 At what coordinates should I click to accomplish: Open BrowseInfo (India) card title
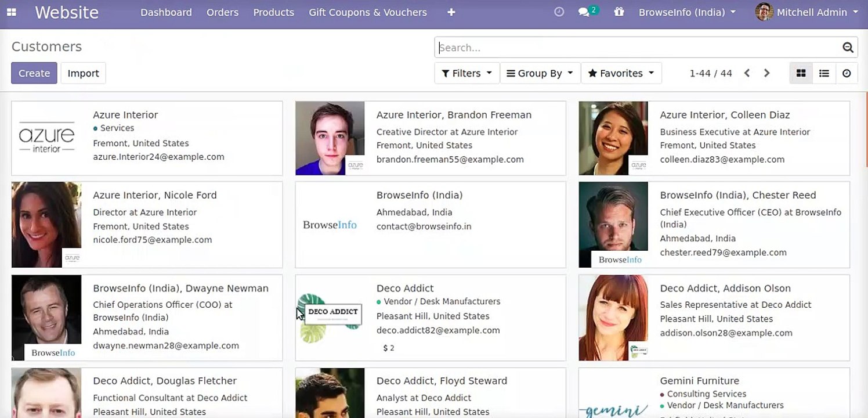[419, 195]
